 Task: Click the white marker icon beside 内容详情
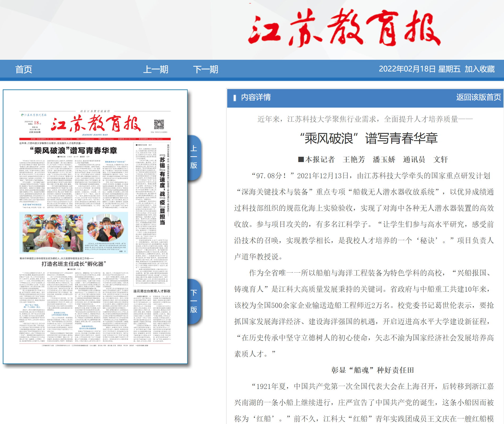[234, 98]
